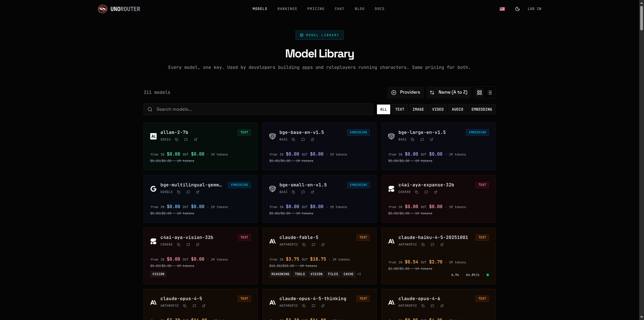
Task: Open external link for claude-haiku-4-5-20251001
Action: 442,245
